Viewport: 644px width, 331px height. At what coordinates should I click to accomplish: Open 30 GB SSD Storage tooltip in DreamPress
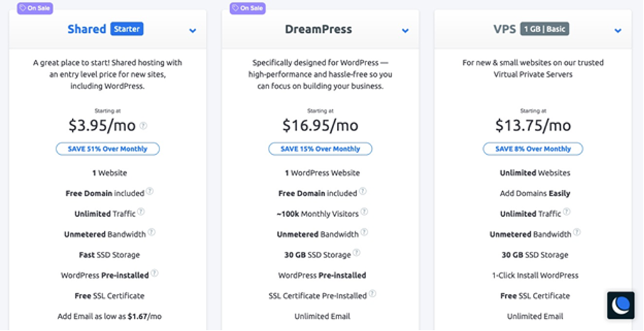356,253
